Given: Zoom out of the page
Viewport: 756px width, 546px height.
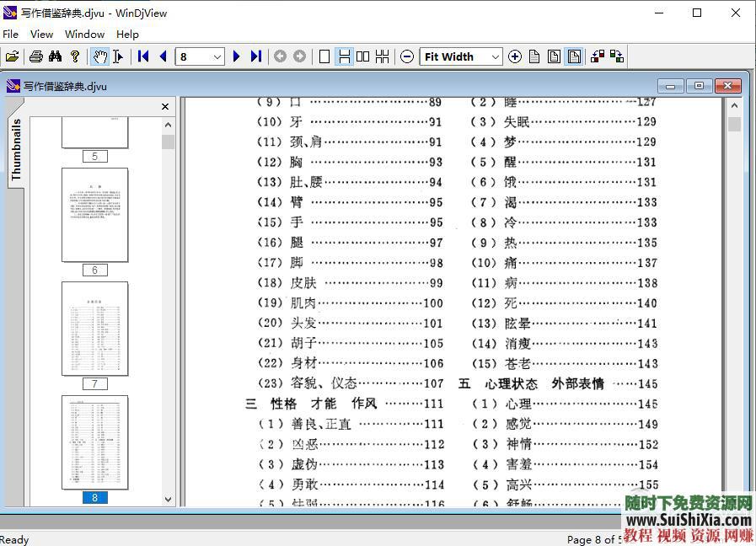Looking at the screenshot, I should (406, 56).
